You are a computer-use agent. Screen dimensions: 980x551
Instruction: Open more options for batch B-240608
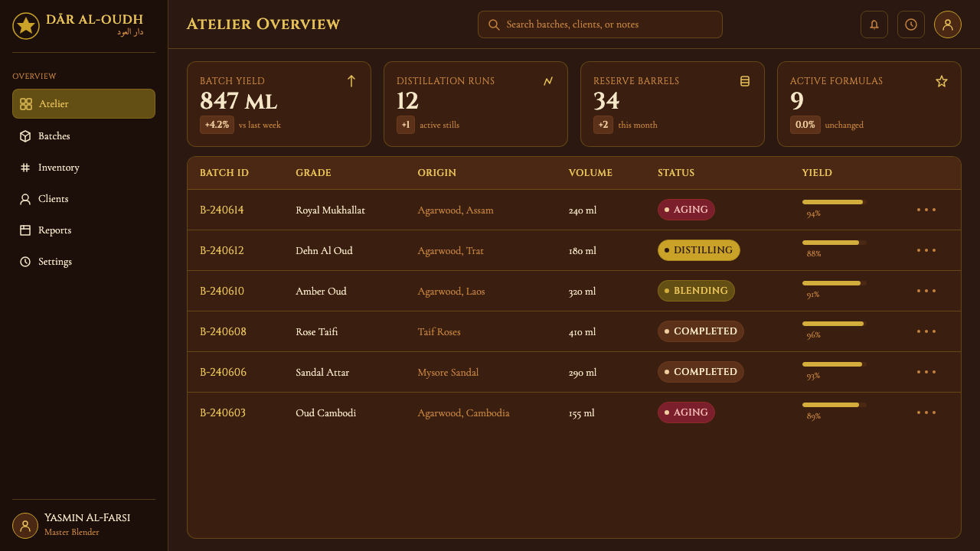point(926,331)
